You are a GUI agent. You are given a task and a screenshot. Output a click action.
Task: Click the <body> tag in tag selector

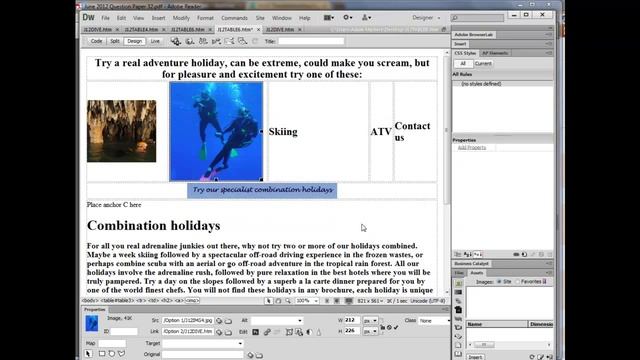point(89,301)
